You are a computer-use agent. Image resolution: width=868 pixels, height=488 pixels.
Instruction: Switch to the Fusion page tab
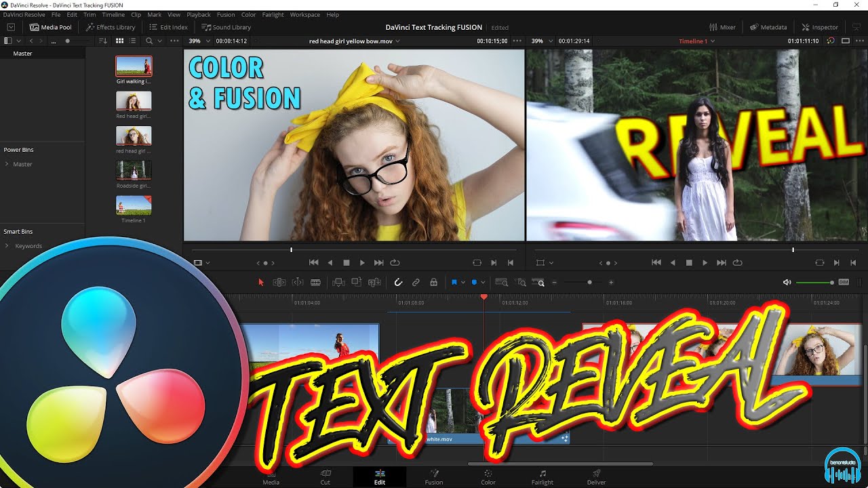[434, 477]
